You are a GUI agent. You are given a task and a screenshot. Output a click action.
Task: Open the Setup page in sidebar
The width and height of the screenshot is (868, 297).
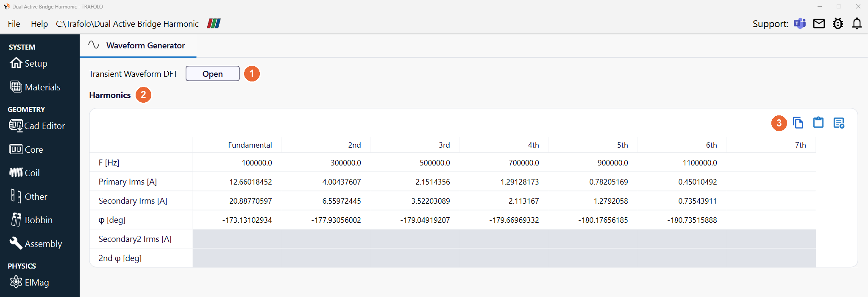[x=29, y=63]
